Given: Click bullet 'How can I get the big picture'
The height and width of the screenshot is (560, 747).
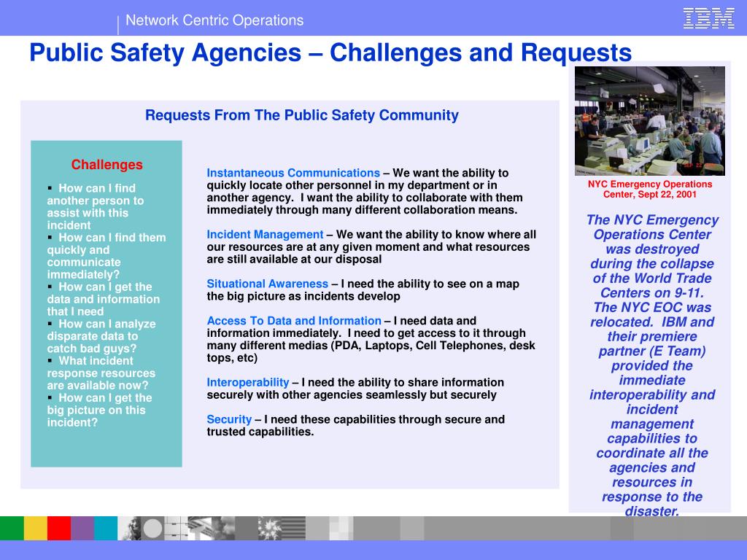Looking at the screenshot, I should (99, 410).
